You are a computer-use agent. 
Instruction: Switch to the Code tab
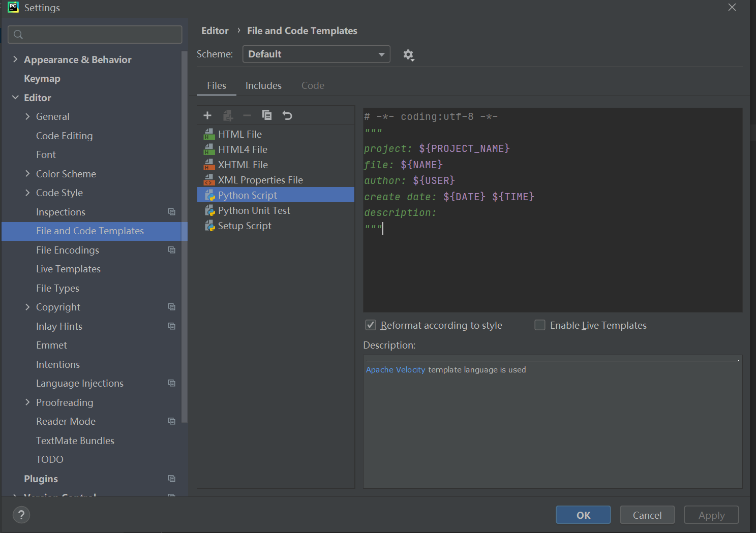click(313, 85)
